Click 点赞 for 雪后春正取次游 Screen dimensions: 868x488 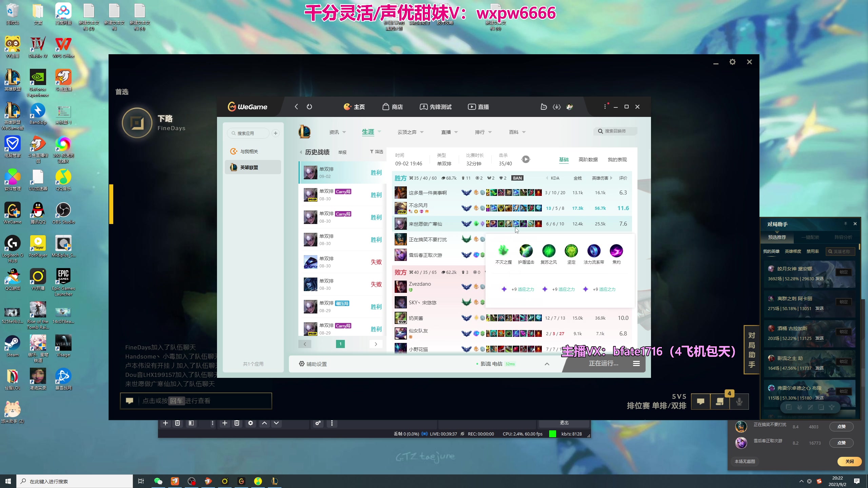click(841, 443)
